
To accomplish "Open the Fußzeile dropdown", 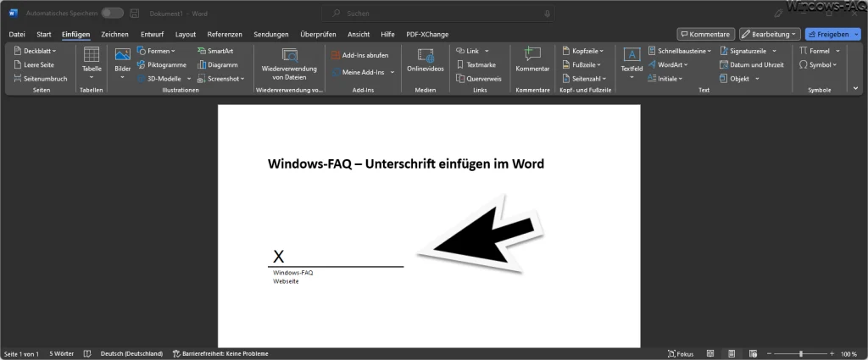I will 581,64.
